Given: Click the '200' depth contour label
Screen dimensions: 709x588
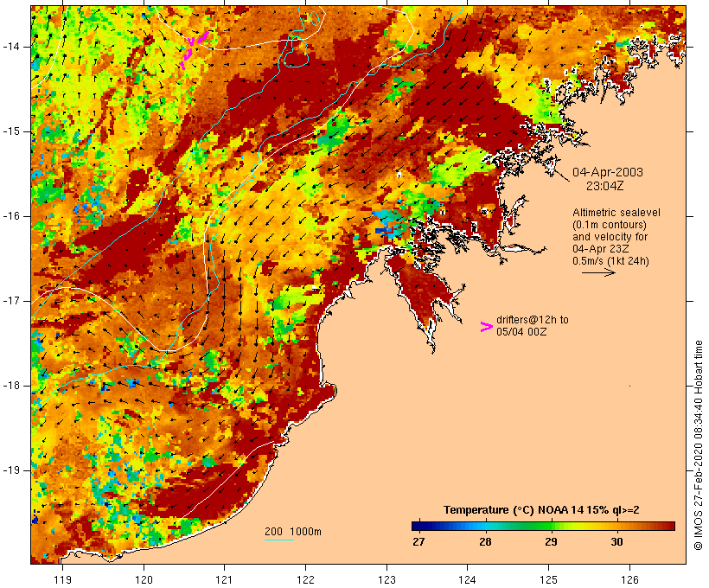Looking at the screenshot, I should tap(273, 532).
